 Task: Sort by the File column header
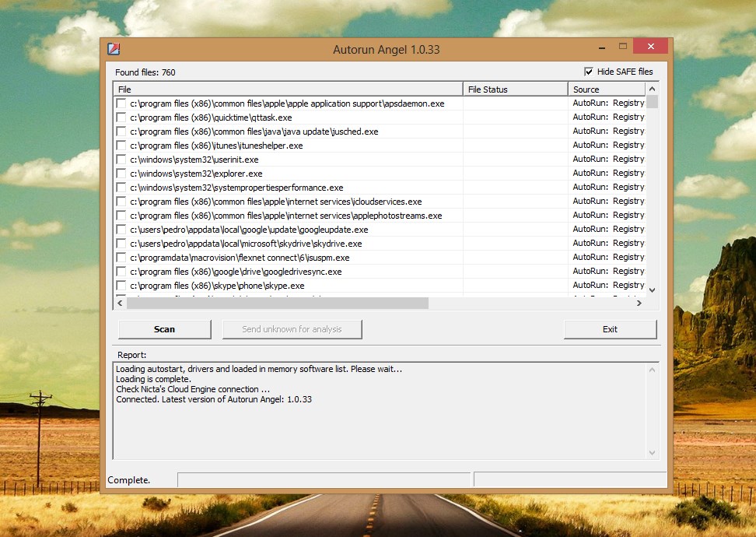(288, 89)
